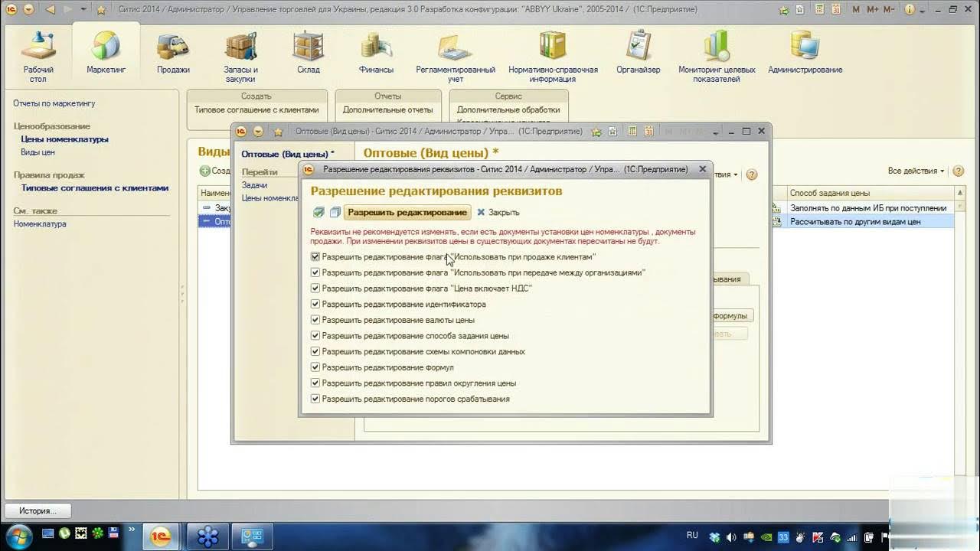The image size is (980, 551).
Task: Open dropdown next to info icon in main toolbar
Action: (x=923, y=10)
